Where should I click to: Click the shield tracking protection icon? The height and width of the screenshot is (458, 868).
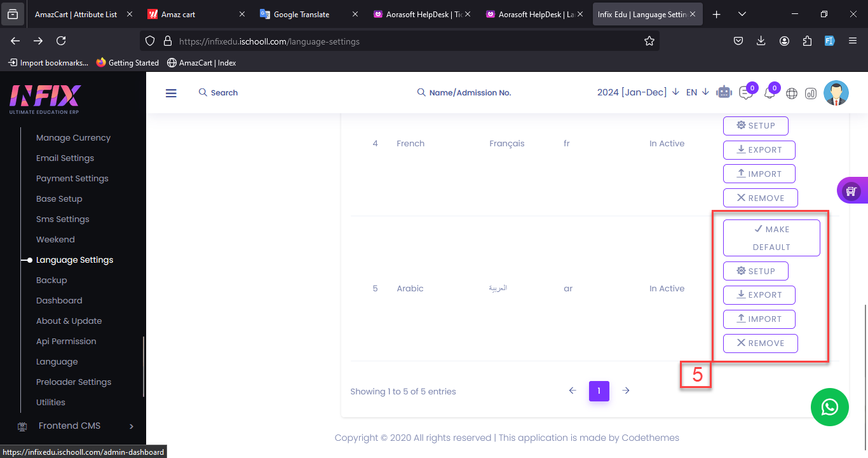[x=150, y=41]
